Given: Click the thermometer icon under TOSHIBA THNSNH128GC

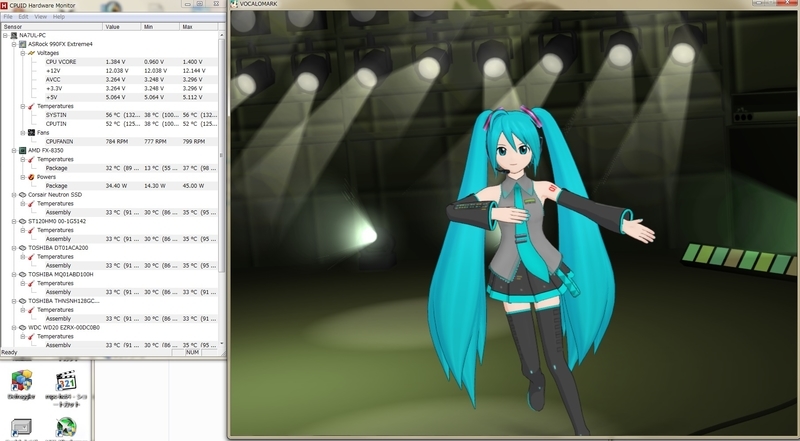Looking at the screenshot, I should pyautogui.click(x=31, y=310).
